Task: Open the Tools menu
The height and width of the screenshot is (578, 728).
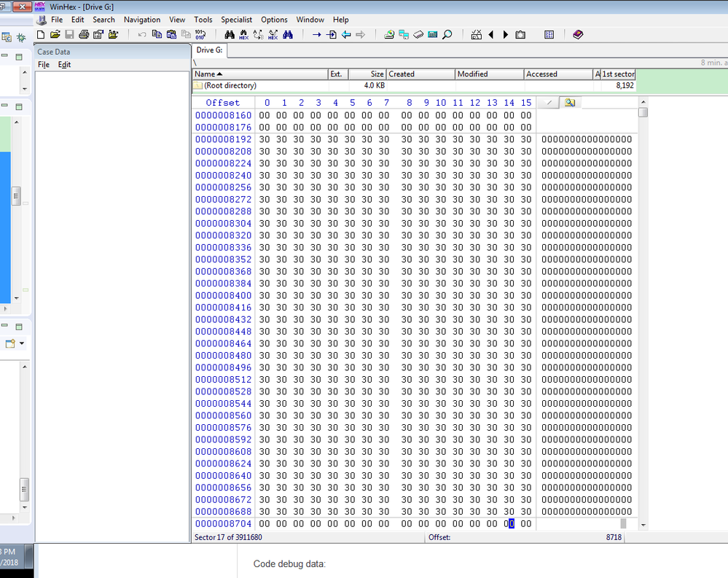Action: point(203,20)
